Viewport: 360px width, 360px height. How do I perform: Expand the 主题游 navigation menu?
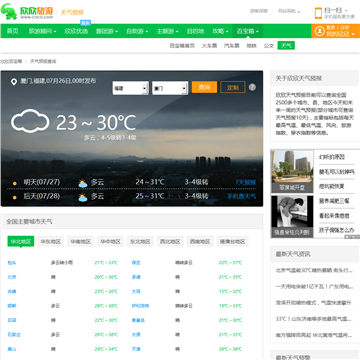[x=167, y=31]
